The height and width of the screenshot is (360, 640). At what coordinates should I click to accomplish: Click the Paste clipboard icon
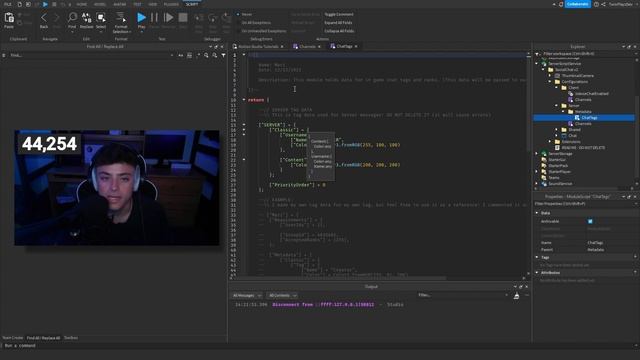[x=9, y=18]
